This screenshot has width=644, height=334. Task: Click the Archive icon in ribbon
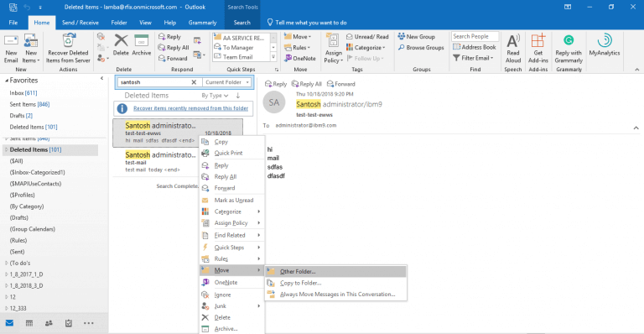(141, 40)
